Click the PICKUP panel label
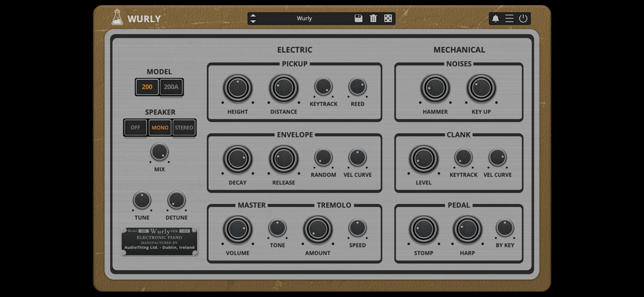The height and width of the screenshot is (297, 644). 294,64
